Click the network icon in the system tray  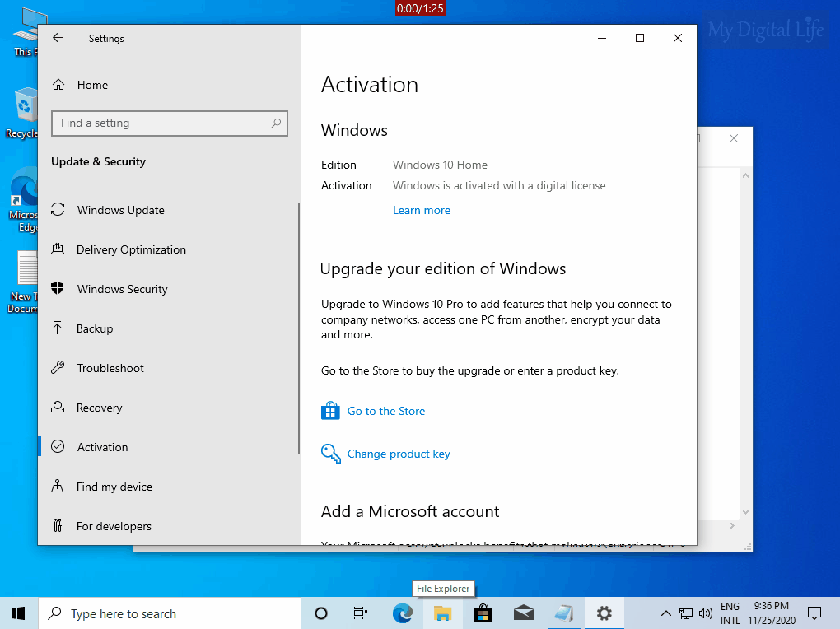tap(686, 613)
